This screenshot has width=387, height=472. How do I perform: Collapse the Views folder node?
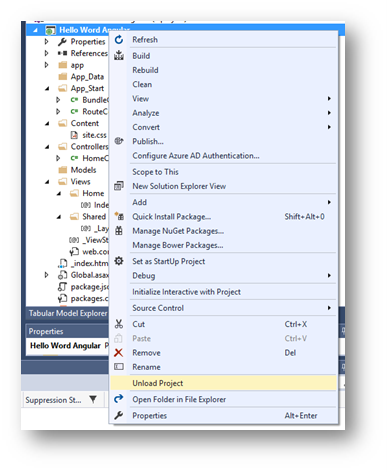click(x=47, y=182)
